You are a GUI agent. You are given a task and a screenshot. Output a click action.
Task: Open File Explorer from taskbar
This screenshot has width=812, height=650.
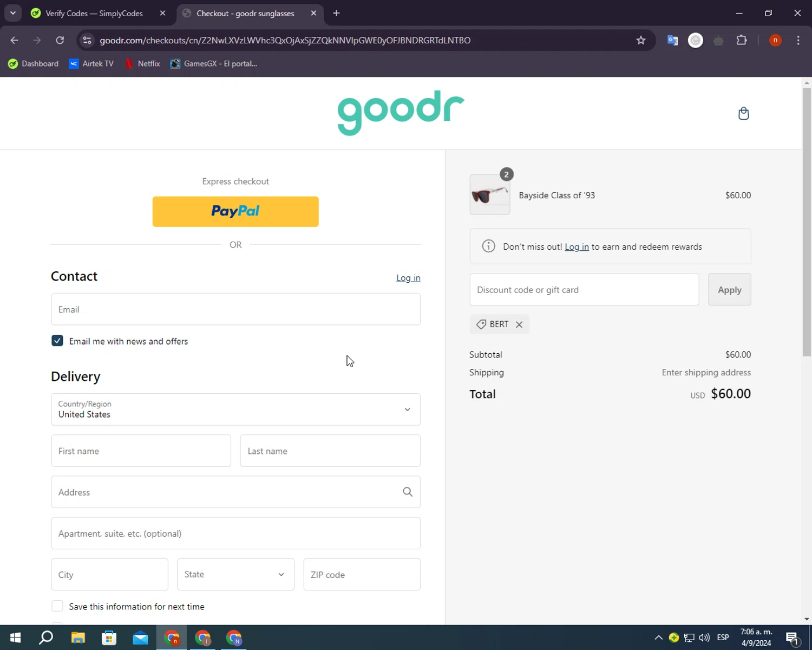coord(78,638)
